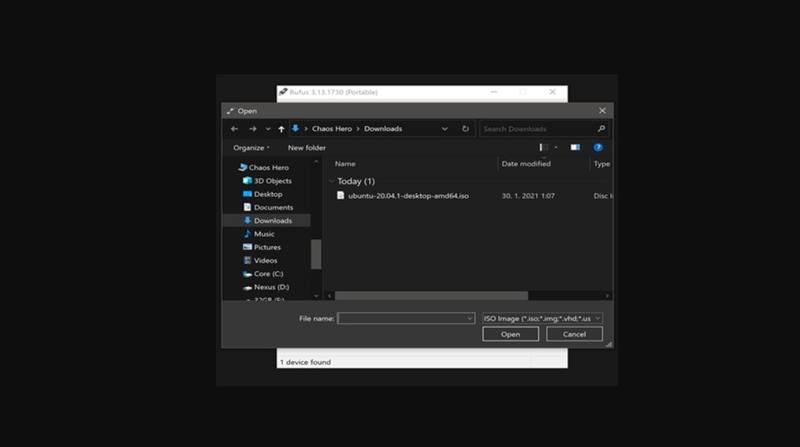Image resolution: width=800 pixels, height=447 pixels.
Task: Click the Nexus (D:) drive icon
Action: pyautogui.click(x=247, y=287)
